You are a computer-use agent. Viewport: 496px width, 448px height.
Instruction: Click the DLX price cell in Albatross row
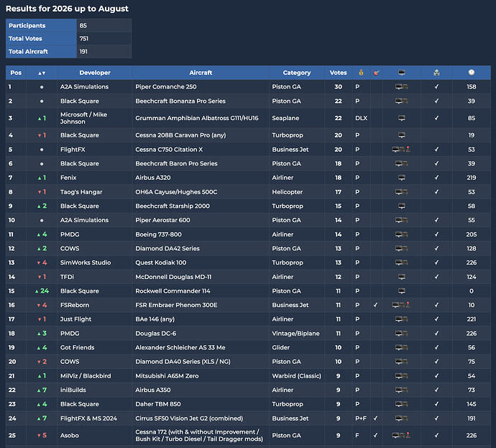tap(362, 118)
